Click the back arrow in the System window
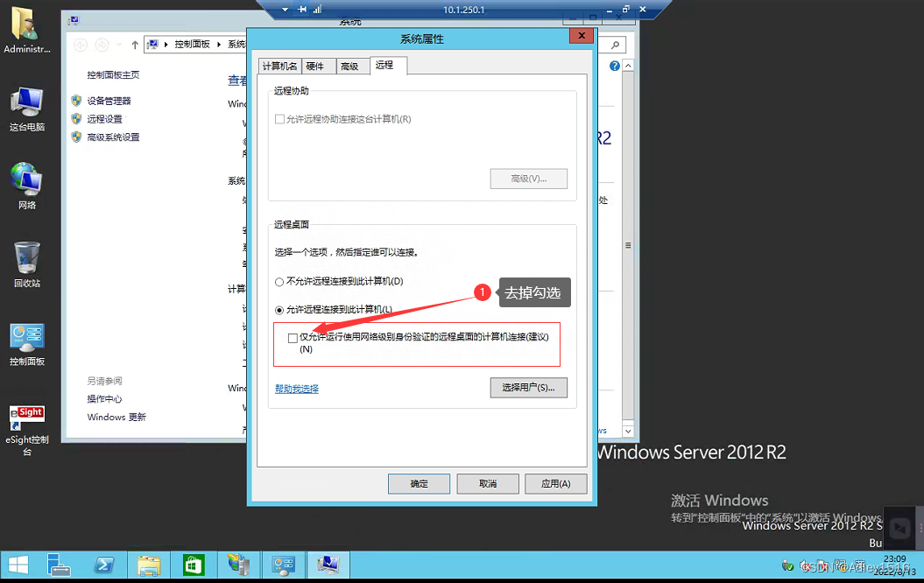Image resolution: width=924 pixels, height=583 pixels. [x=81, y=45]
